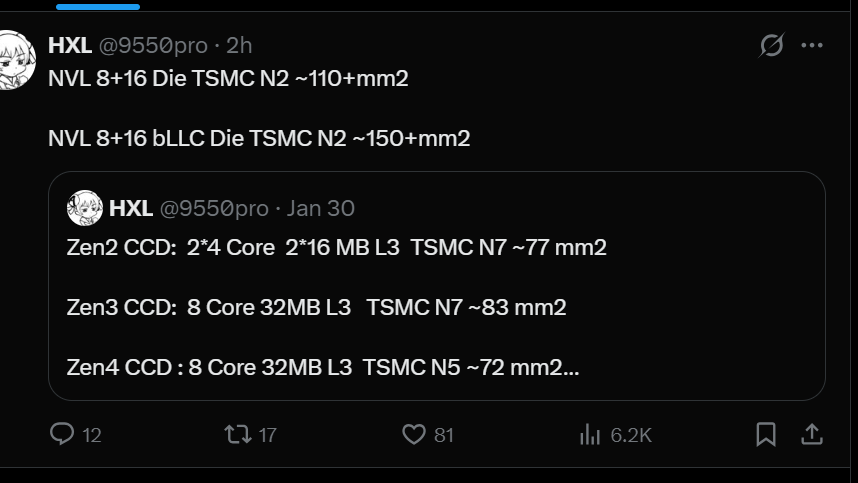Click the Zen4 CCD truncated line
This screenshot has width=858, height=483.
tap(323, 367)
